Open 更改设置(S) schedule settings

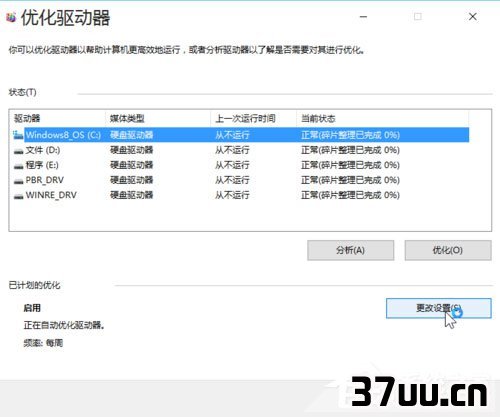click(438, 308)
